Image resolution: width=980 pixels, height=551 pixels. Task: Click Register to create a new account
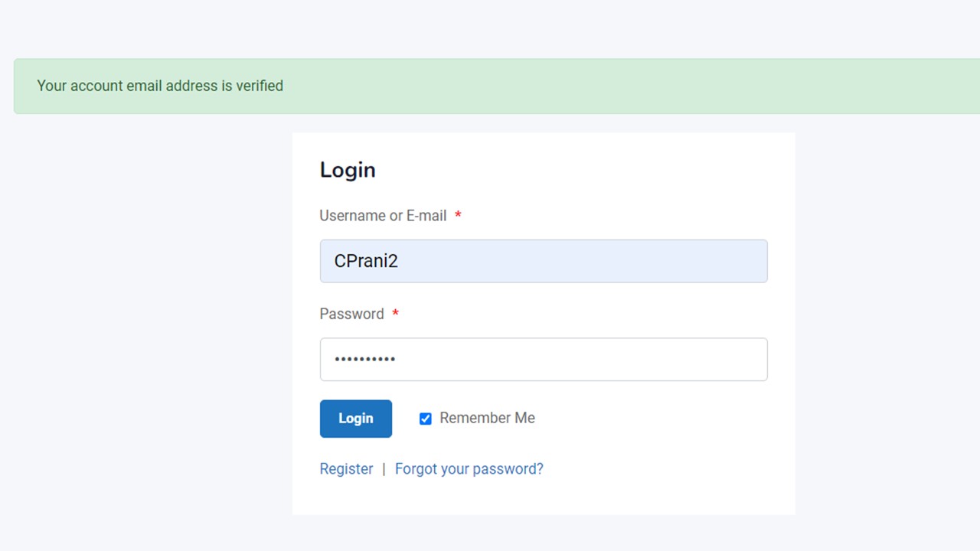[x=346, y=468]
